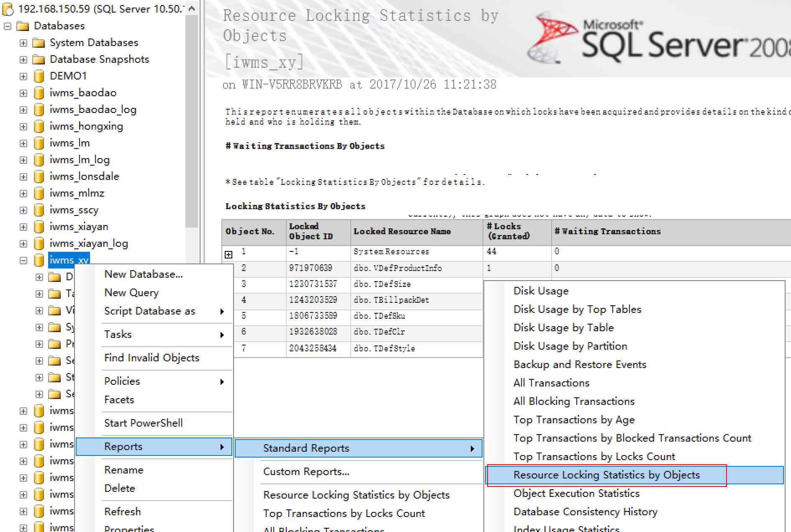Expand System Resources row in report table

pos(229,255)
